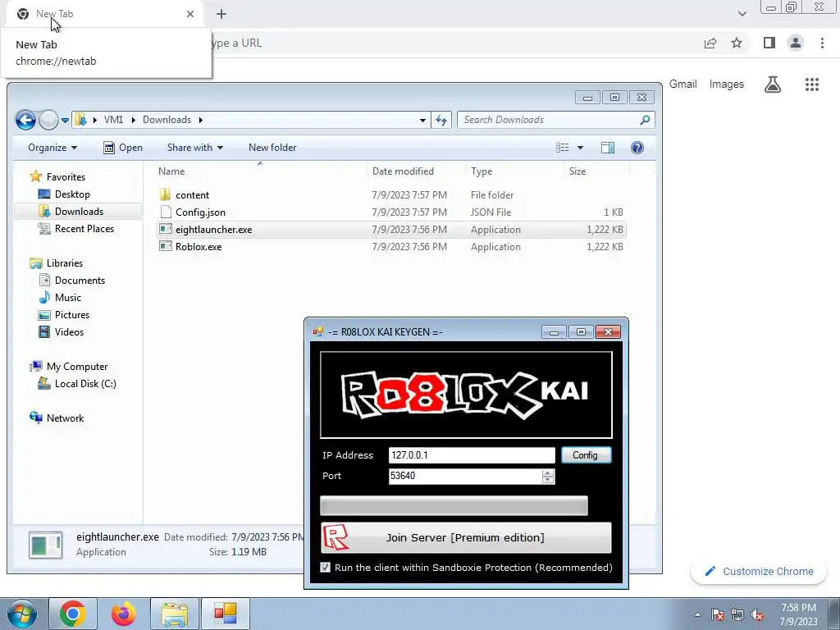Open Pictures library
Viewport: 840px width, 630px height.
pos(64,314)
